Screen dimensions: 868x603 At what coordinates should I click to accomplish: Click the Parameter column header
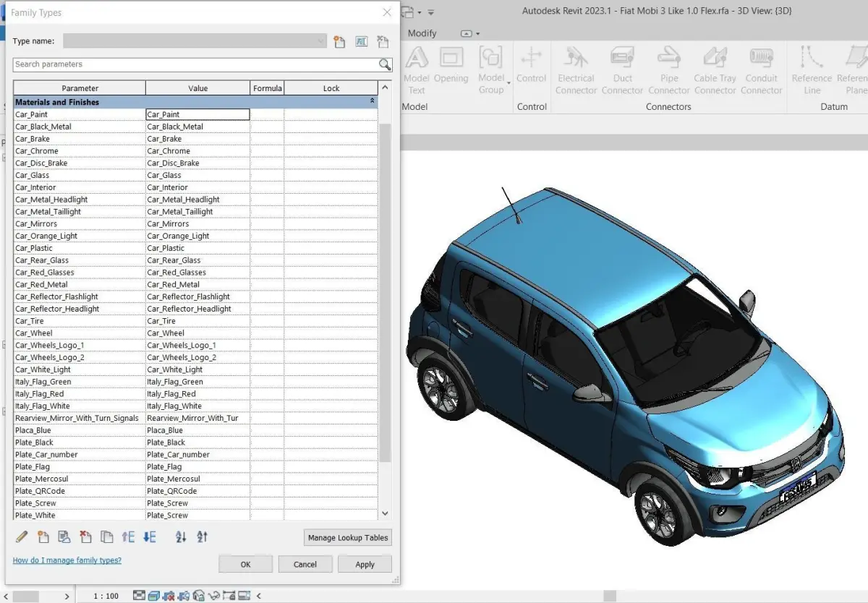click(x=80, y=88)
